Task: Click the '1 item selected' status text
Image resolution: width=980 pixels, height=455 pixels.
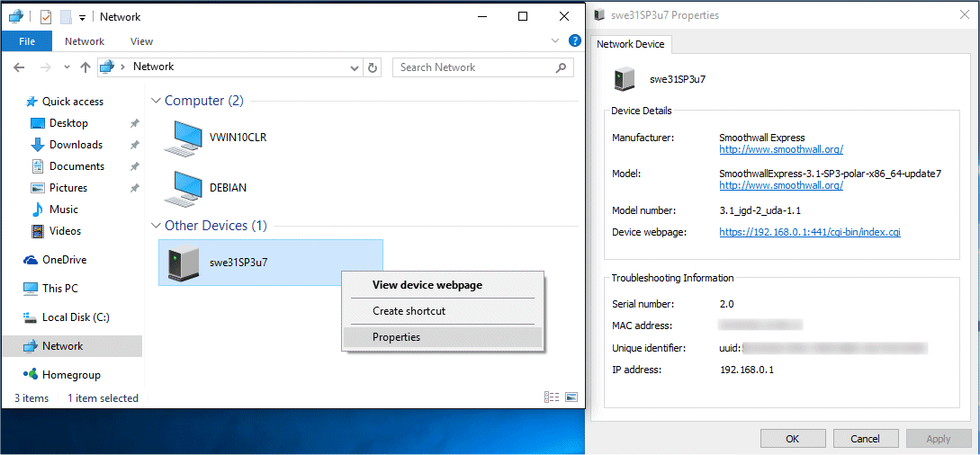Action: (x=103, y=398)
